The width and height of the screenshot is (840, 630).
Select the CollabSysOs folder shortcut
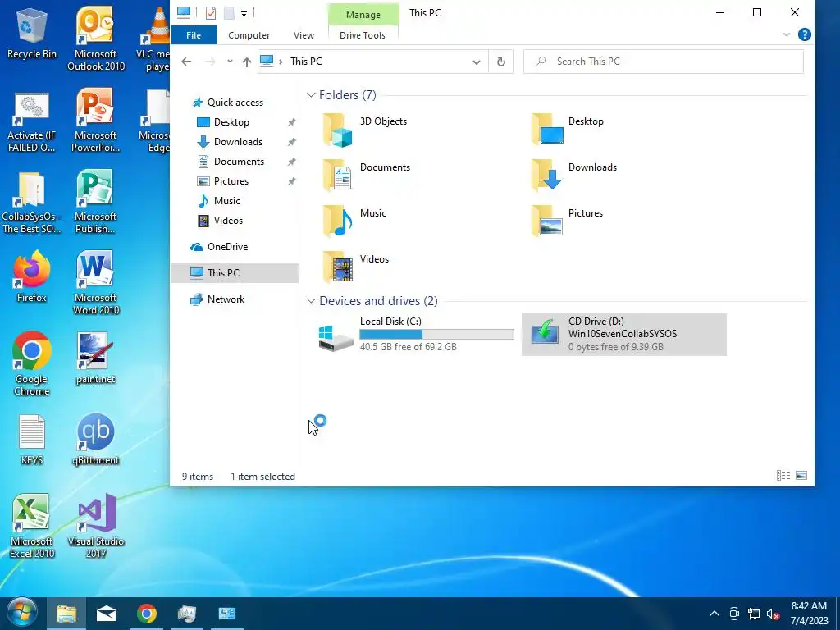tap(32, 203)
